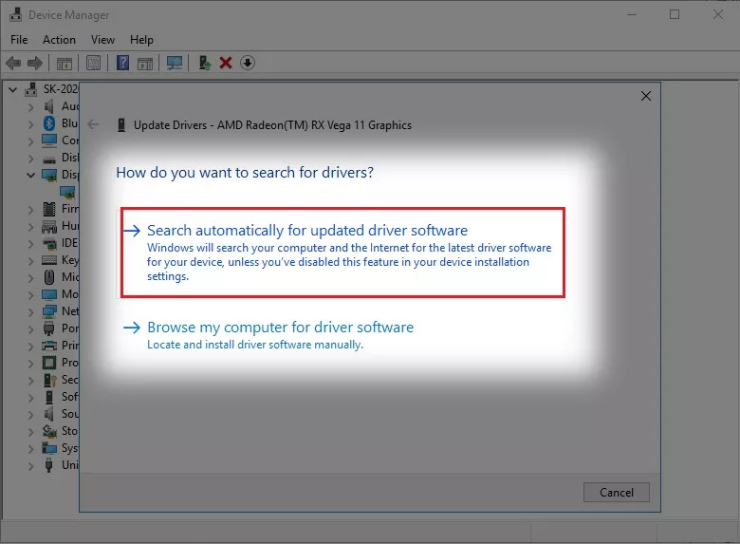Click the Print queues printer icon
This screenshot has height=544, width=740.
click(x=49, y=345)
